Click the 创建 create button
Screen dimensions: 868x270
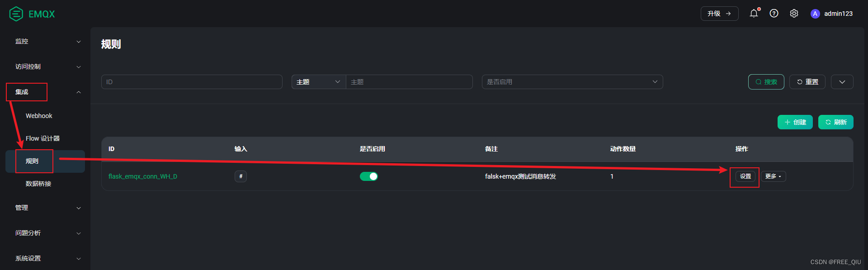[795, 122]
